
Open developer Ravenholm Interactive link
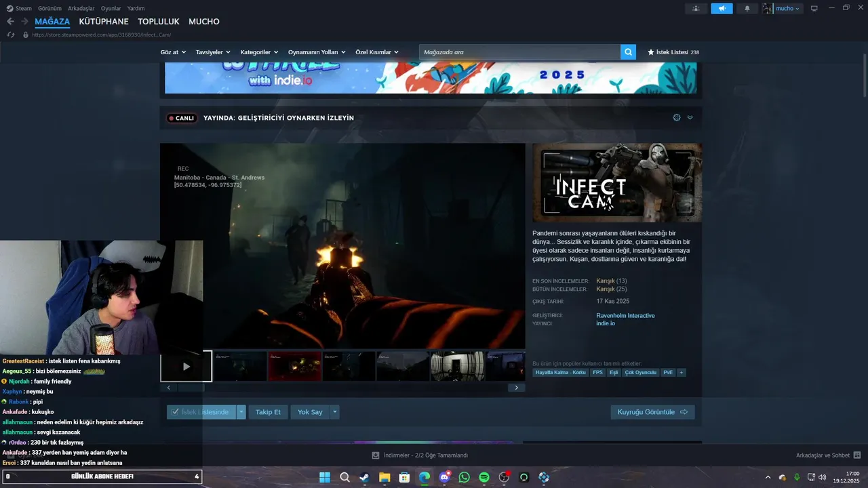tap(625, 315)
